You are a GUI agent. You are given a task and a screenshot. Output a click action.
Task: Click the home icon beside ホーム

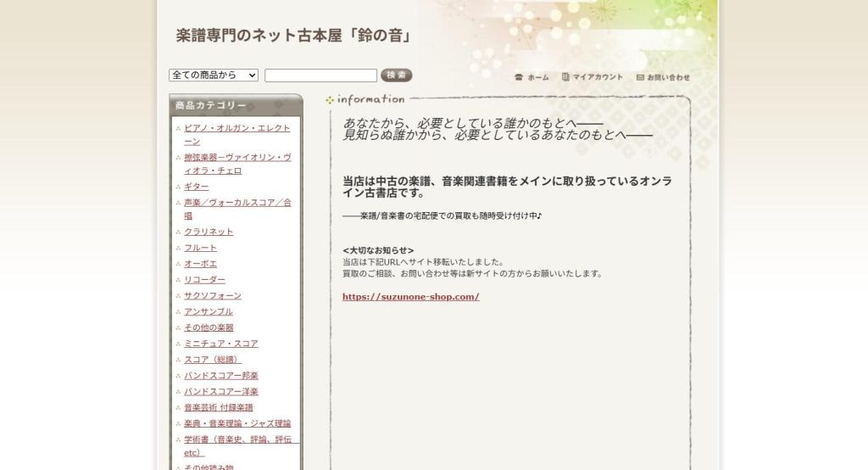coord(519,77)
